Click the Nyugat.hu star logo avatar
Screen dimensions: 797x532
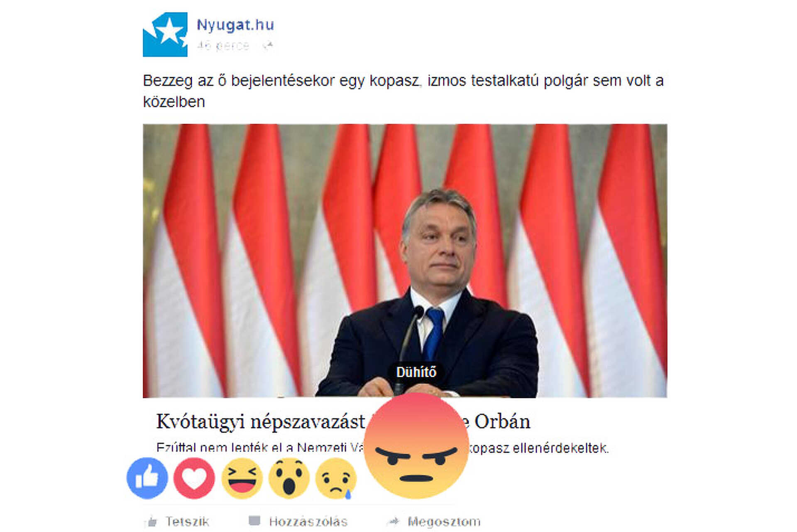[165, 34]
